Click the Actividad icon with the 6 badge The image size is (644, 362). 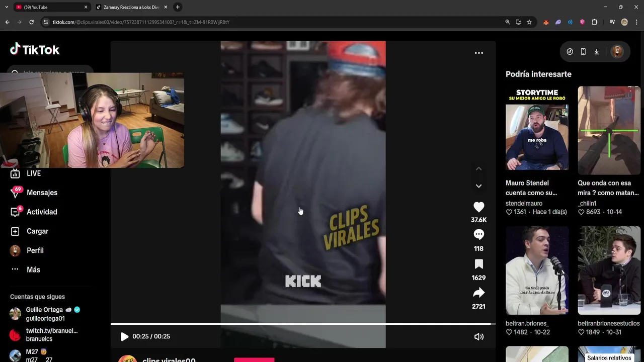tap(16, 212)
